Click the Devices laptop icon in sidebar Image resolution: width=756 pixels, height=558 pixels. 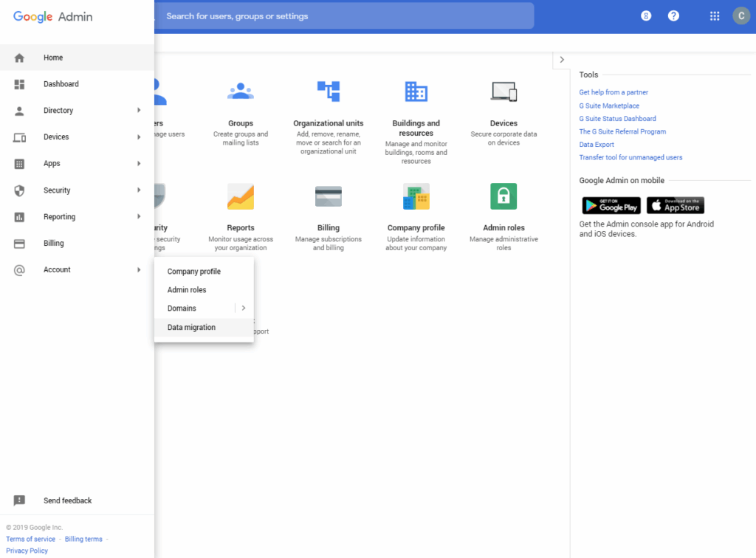[x=19, y=137]
